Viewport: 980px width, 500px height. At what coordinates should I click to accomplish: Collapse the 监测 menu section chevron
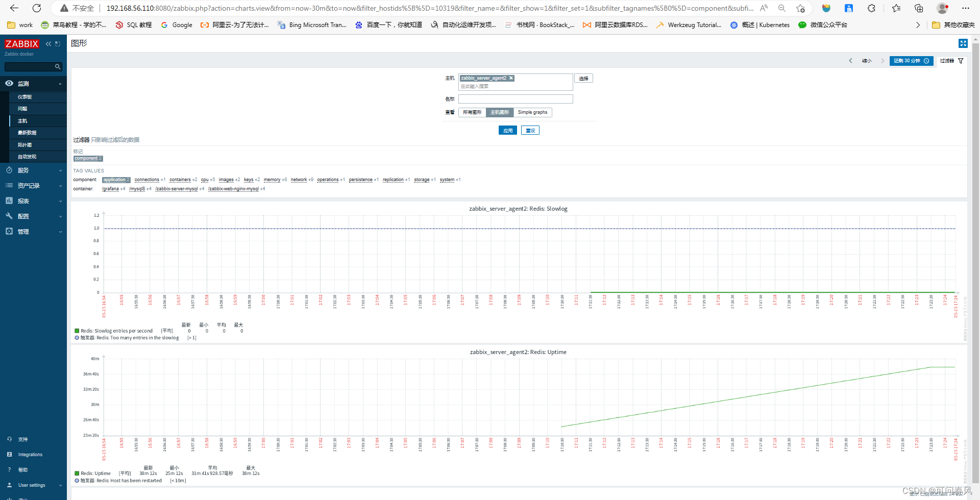coord(60,84)
